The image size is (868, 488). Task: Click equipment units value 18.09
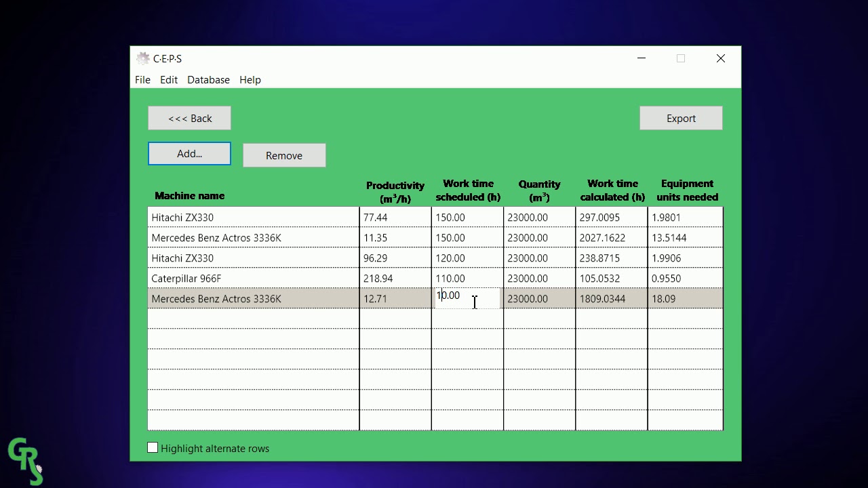pos(686,299)
